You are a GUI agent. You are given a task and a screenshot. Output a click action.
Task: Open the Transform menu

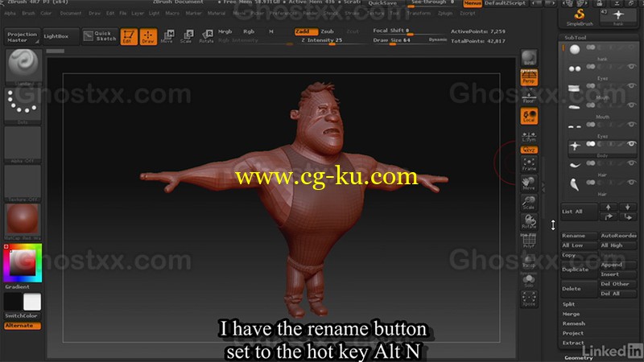point(419,13)
